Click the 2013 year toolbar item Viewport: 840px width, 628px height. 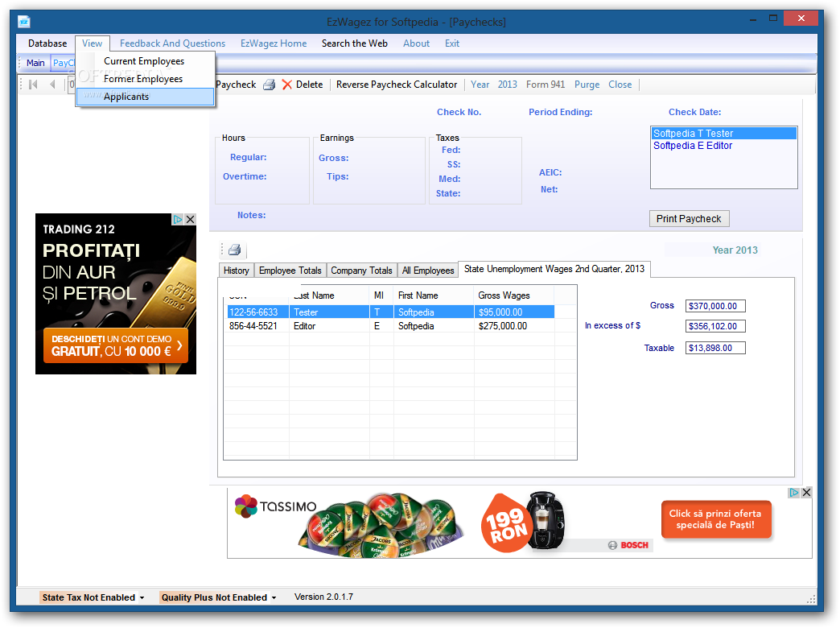click(x=507, y=85)
